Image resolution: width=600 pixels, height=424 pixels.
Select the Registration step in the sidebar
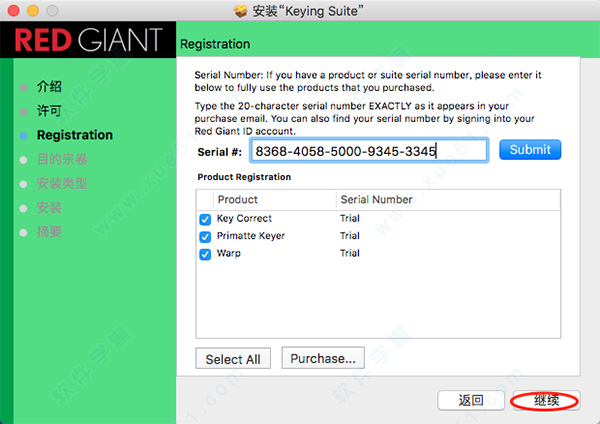click(75, 135)
